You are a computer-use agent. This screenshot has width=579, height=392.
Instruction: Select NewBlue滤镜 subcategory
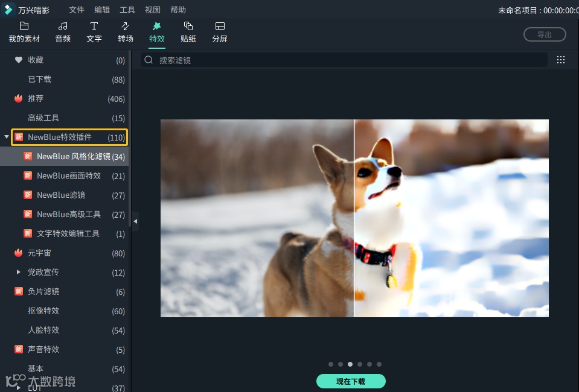[x=64, y=195]
